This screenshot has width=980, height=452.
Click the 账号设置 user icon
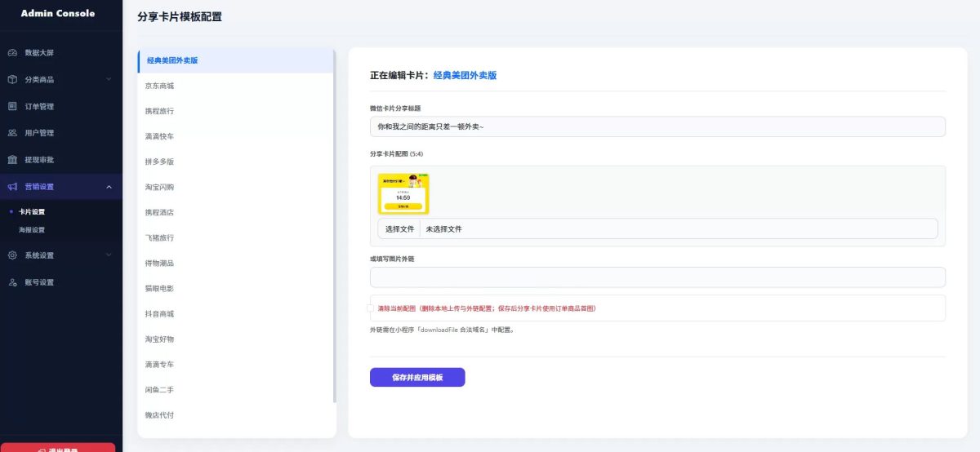click(12, 282)
